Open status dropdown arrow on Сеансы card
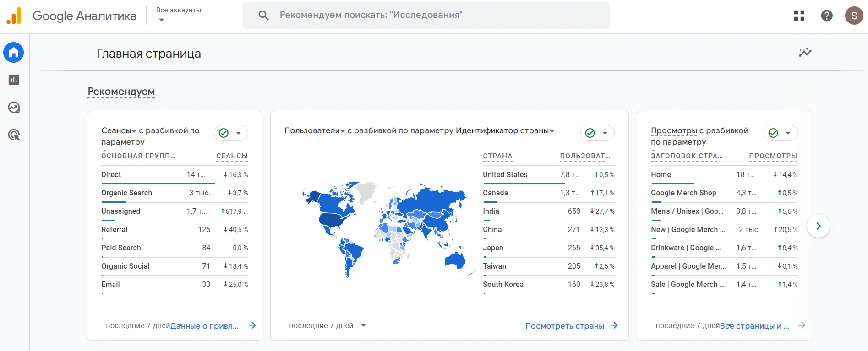This screenshot has height=351, width=868. tap(239, 133)
